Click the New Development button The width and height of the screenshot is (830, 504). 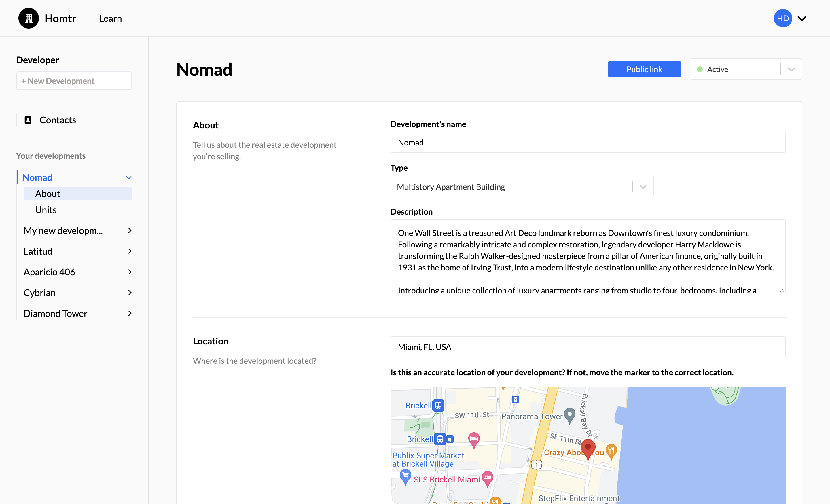tap(74, 81)
